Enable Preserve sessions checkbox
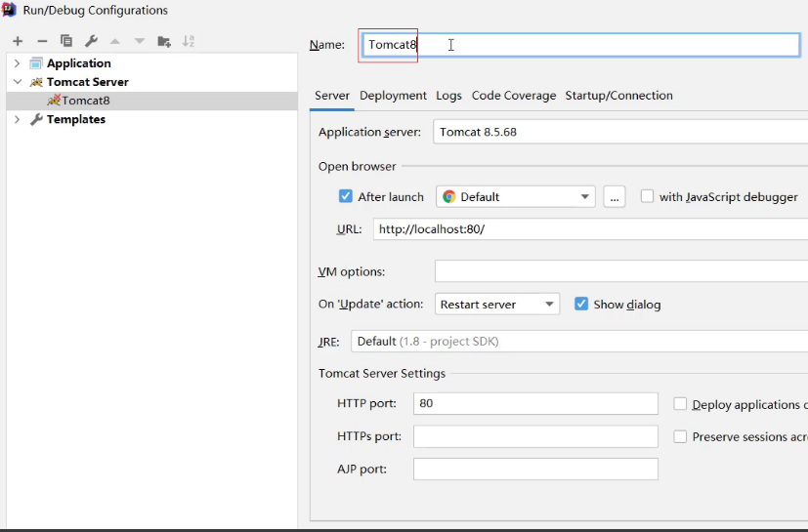The width and height of the screenshot is (808, 532). coord(680,436)
